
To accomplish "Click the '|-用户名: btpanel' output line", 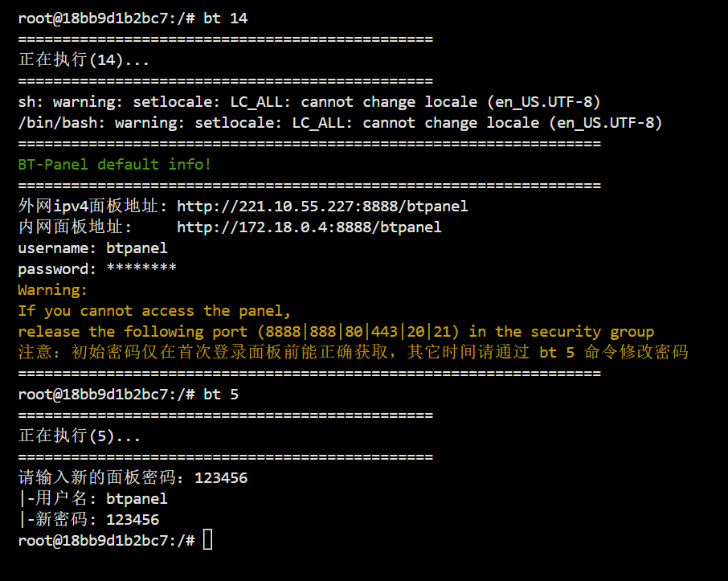I will tap(92, 499).
